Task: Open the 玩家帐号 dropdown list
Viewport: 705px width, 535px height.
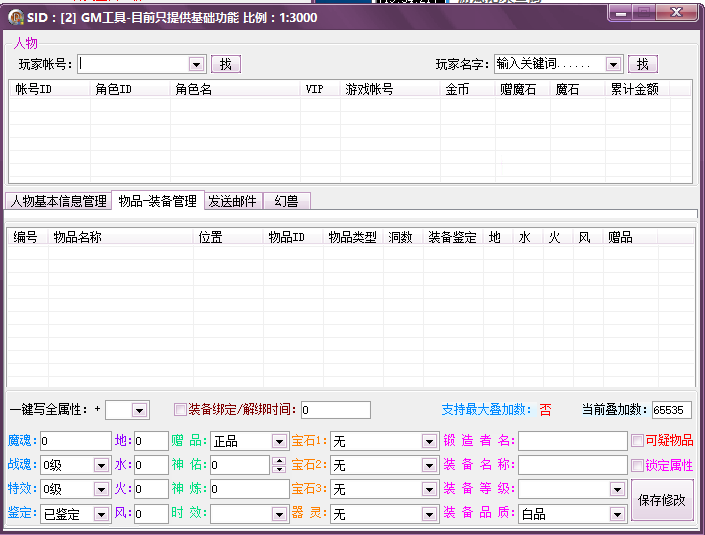Action: pyautogui.click(x=196, y=64)
